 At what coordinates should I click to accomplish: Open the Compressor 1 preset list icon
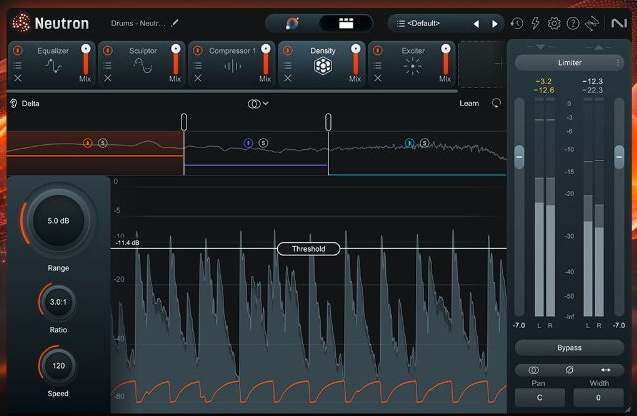point(197,65)
